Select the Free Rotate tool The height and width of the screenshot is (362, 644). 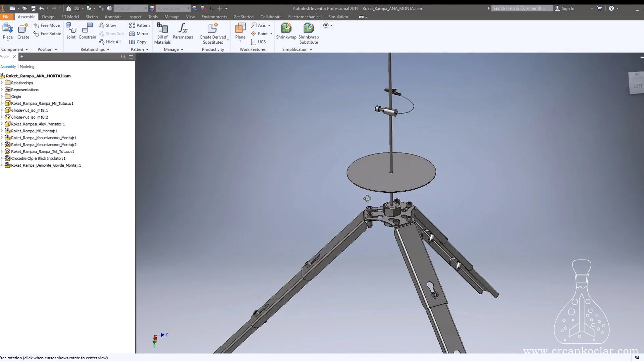pos(47,34)
